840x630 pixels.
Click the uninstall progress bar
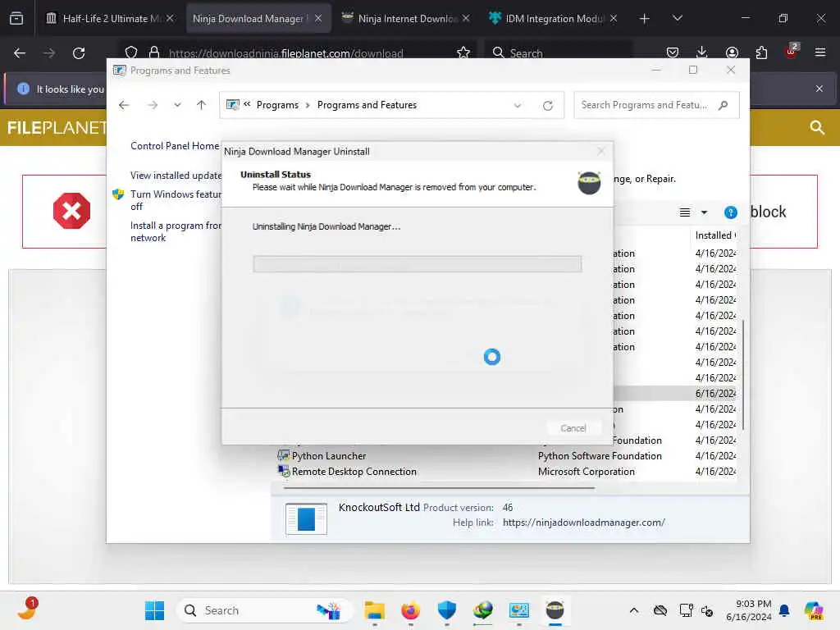pos(418,264)
